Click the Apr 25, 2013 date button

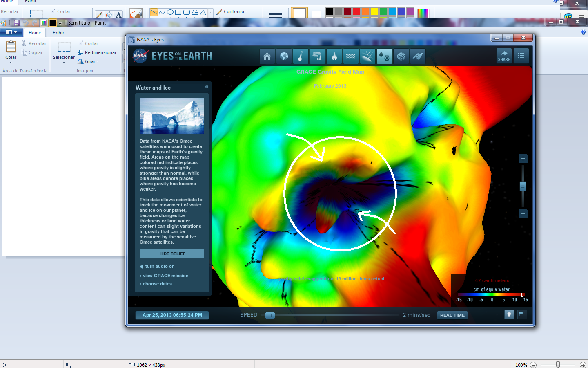click(x=172, y=315)
